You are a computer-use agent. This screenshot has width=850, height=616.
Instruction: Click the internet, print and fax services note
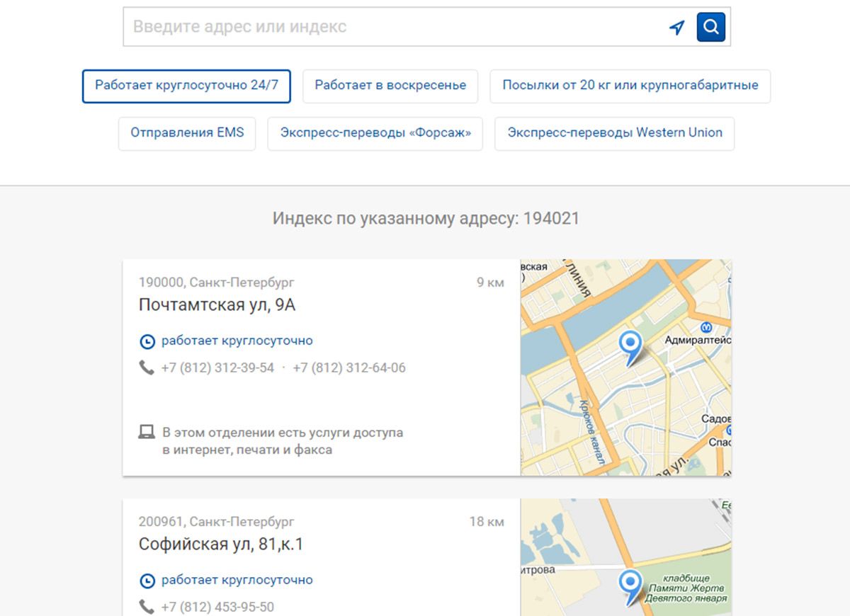(283, 440)
